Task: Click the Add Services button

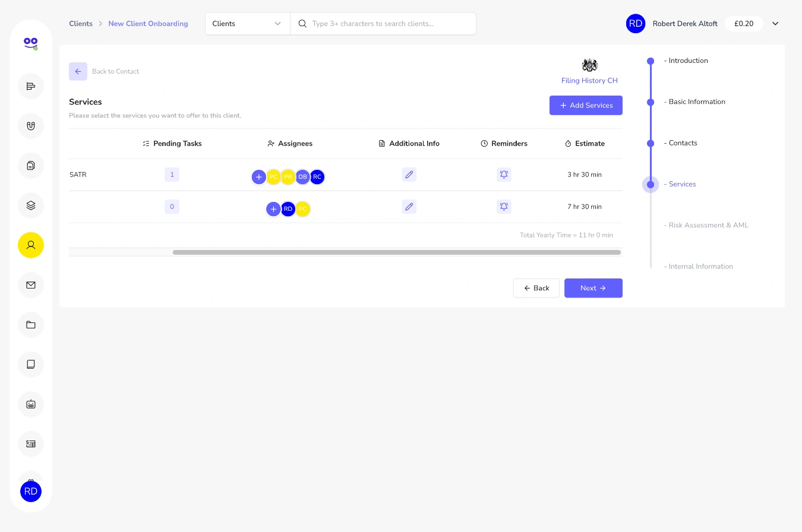Action: tap(586, 105)
